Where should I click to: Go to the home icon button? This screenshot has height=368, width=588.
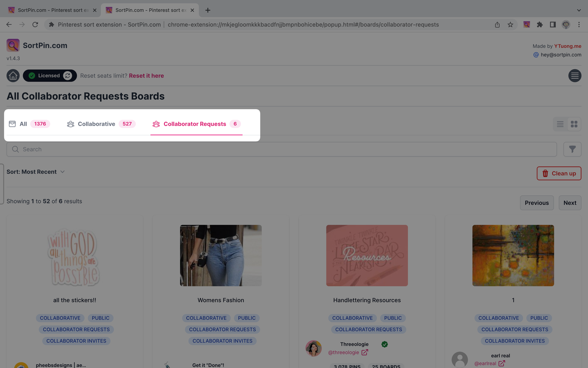(x=13, y=76)
